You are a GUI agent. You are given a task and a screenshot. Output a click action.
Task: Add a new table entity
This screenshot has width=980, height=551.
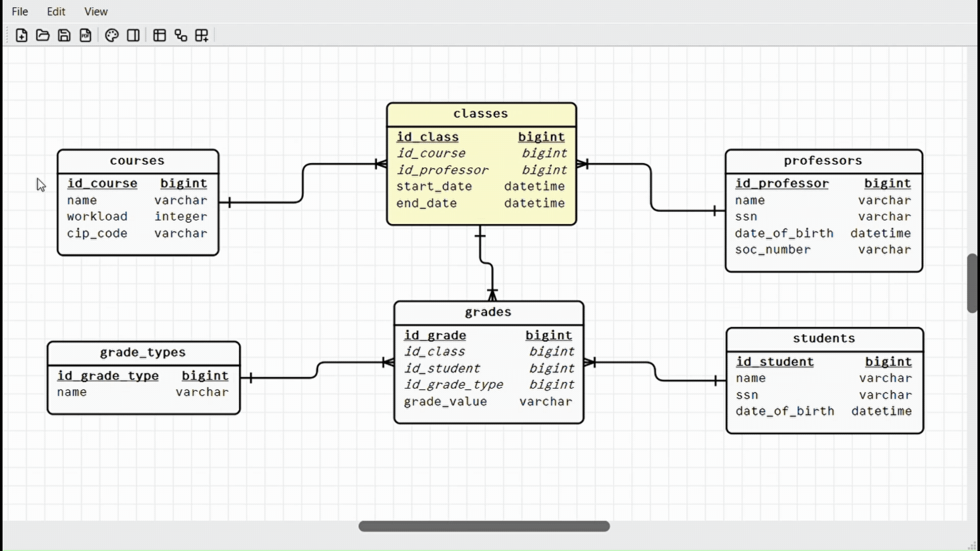(160, 35)
